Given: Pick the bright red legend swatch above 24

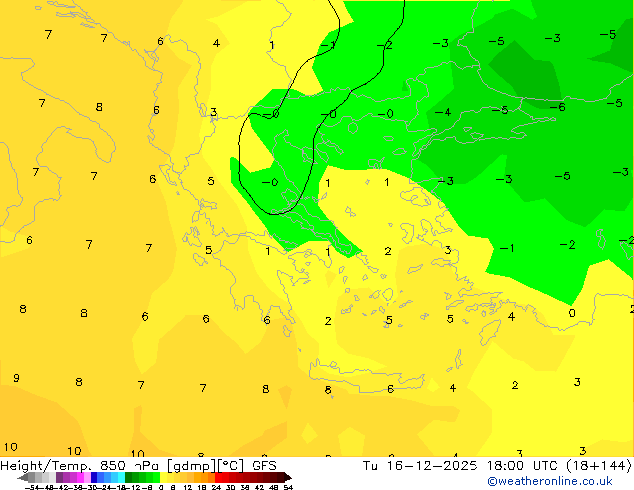Looking at the screenshot, I should click(218, 477).
